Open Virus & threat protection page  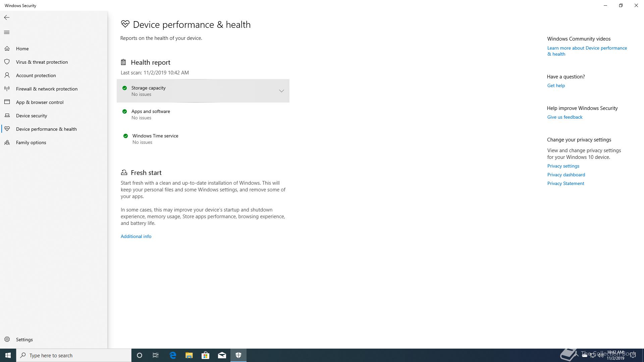click(54, 62)
